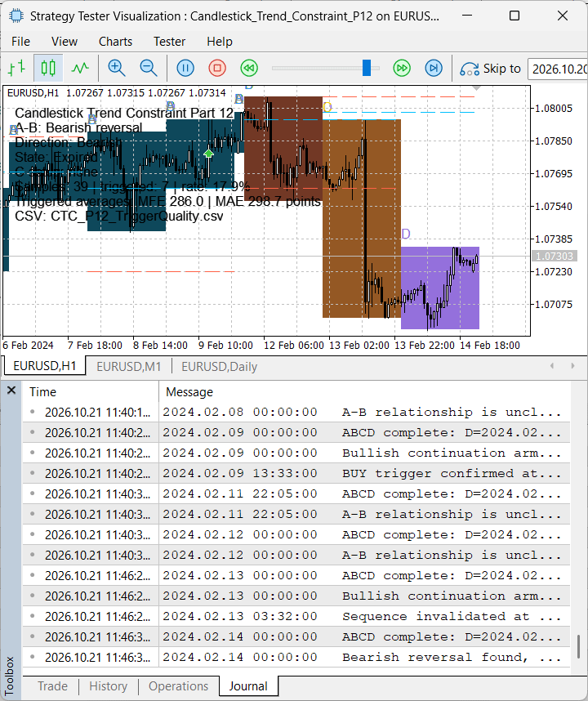Select candlestick chart mode
The width and height of the screenshot is (588, 701).
(48, 69)
